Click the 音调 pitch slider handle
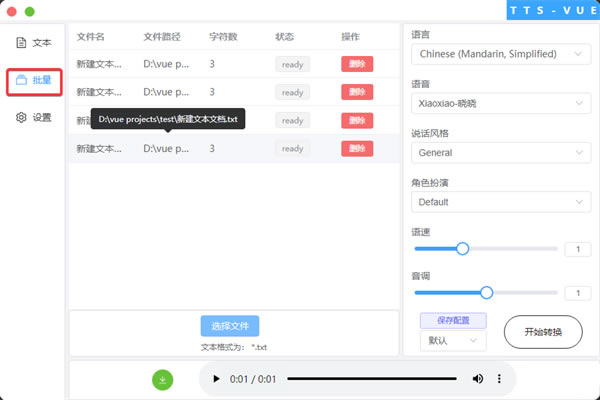The width and height of the screenshot is (600, 400). [x=486, y=293]
